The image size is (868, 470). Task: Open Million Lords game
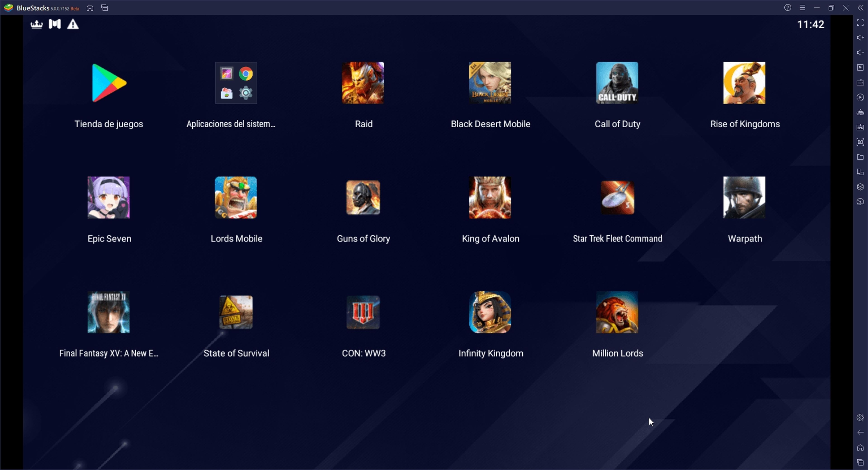point(617,312)
